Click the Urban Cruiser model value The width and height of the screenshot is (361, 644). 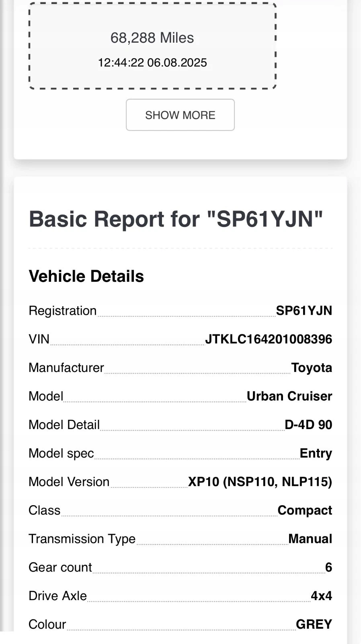click(289, 396)
